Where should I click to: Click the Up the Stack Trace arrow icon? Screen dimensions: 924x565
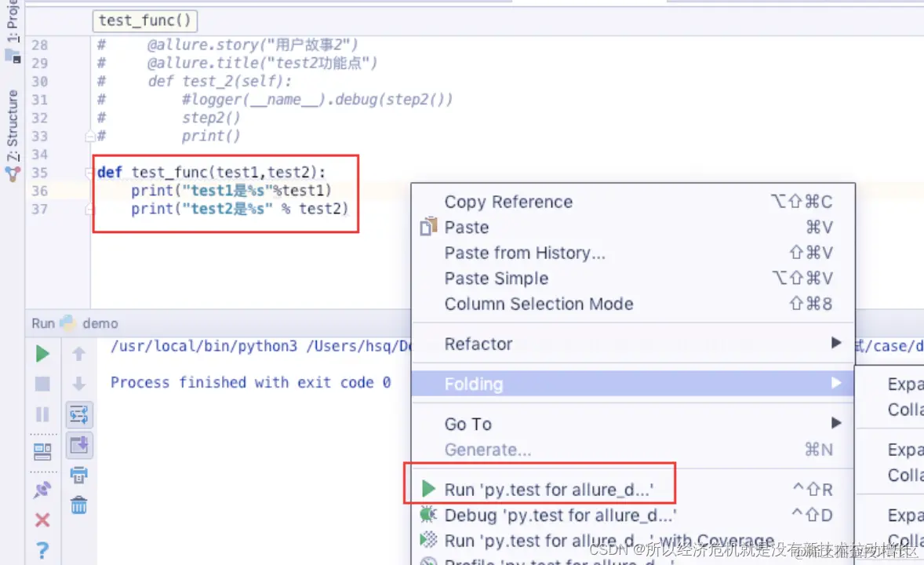(x=78, y=354)
